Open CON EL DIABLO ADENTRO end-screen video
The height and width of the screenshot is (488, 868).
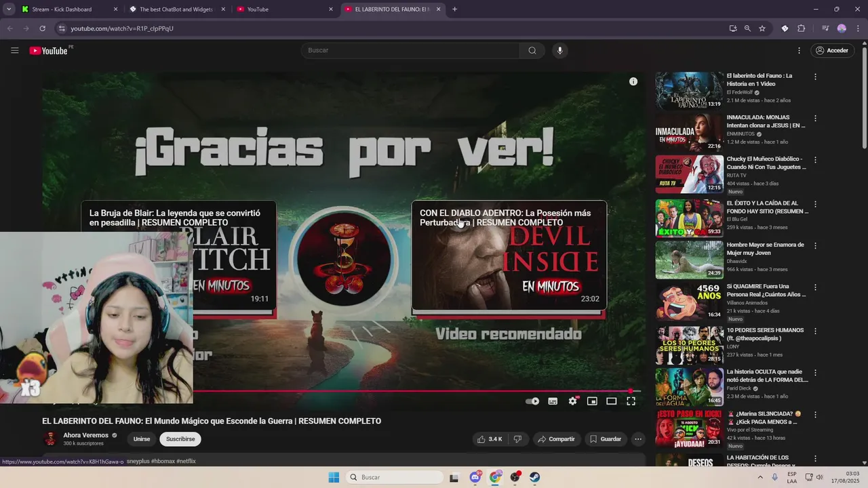coord(509,256)
